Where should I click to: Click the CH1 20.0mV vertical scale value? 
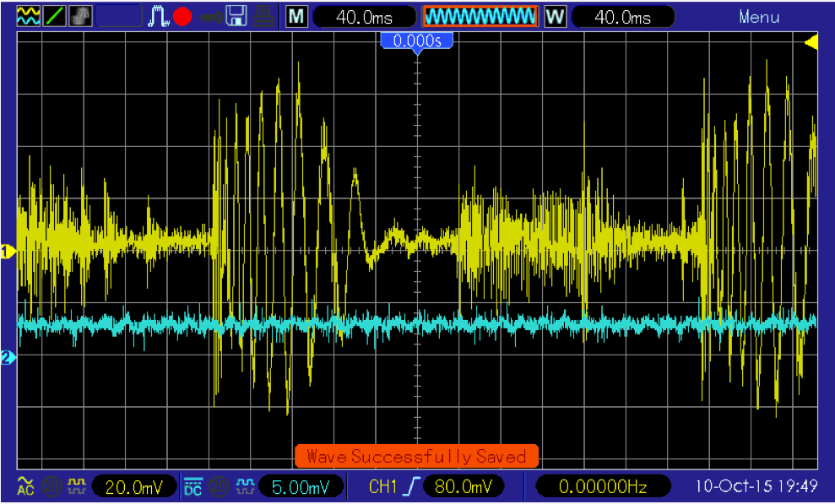pos(134,486)
